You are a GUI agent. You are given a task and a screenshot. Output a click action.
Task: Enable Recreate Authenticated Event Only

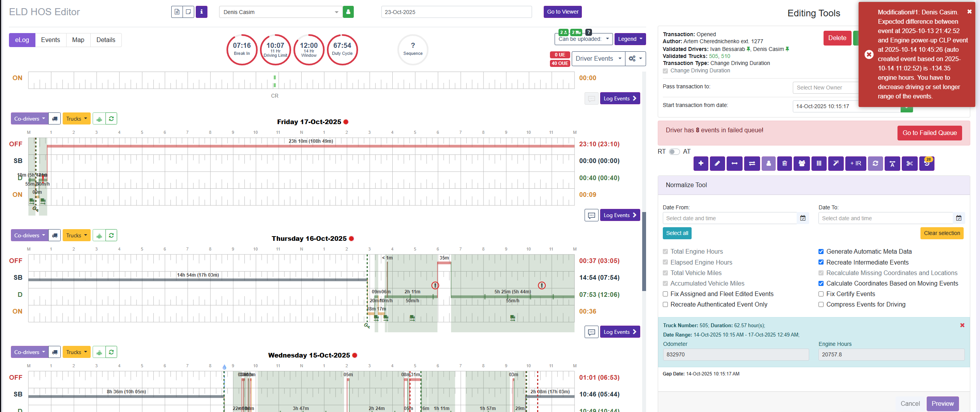[665, 305]
